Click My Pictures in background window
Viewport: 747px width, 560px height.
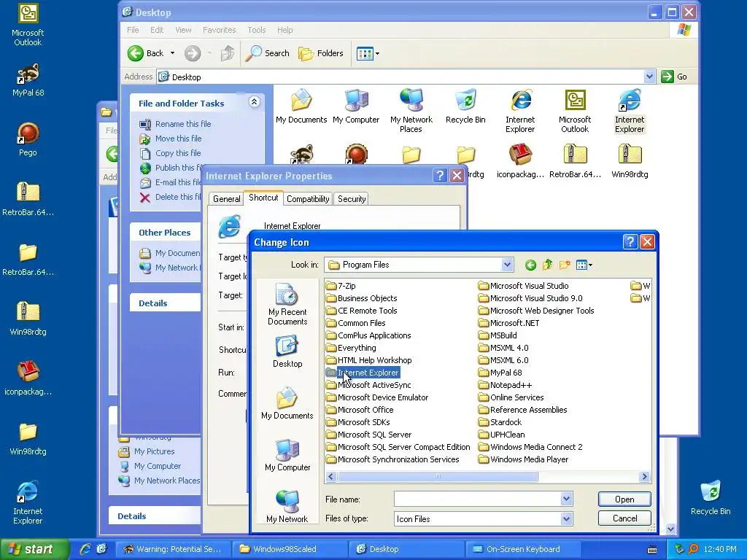[147, 451]
